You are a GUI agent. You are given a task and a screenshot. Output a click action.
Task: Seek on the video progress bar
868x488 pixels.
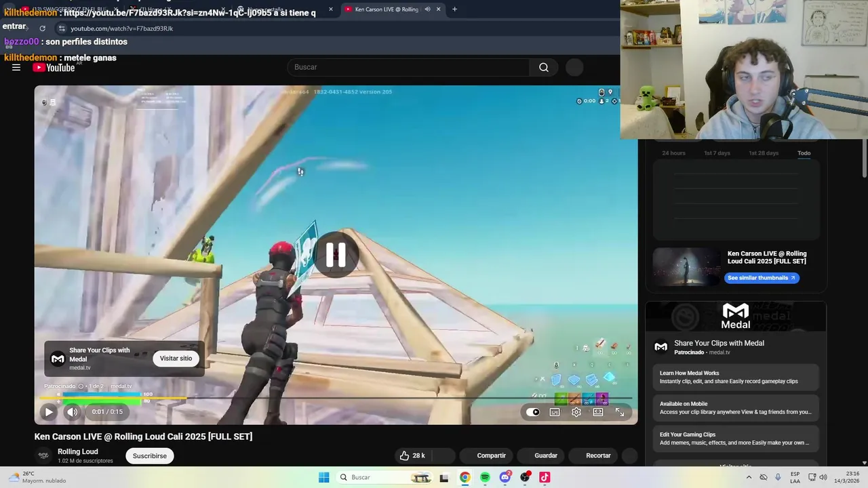pos(336,399)
